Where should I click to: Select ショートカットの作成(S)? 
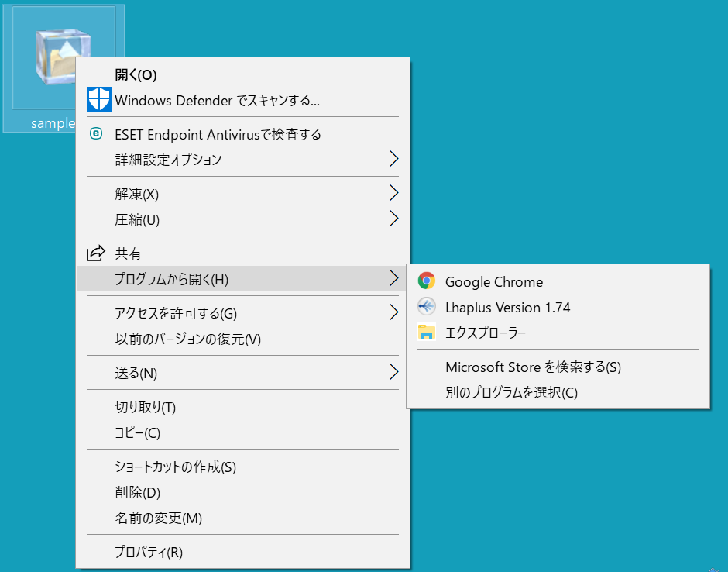[x=242, y=467]
